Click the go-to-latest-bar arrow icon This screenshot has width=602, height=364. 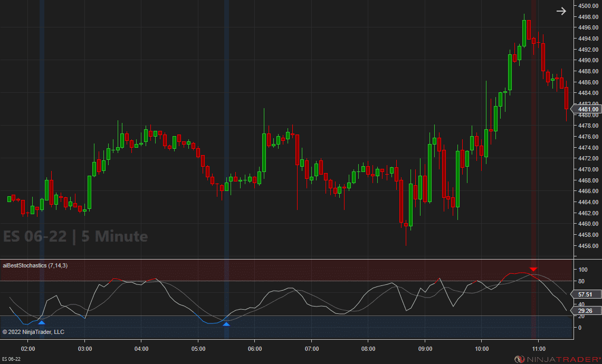click(x=561, y=11)
